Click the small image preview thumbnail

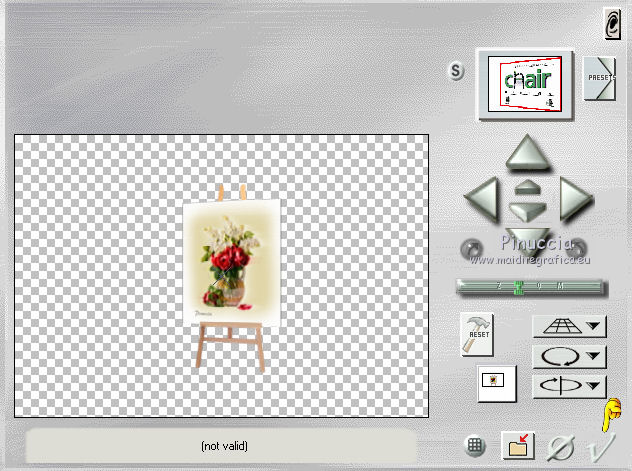point(497,383)
